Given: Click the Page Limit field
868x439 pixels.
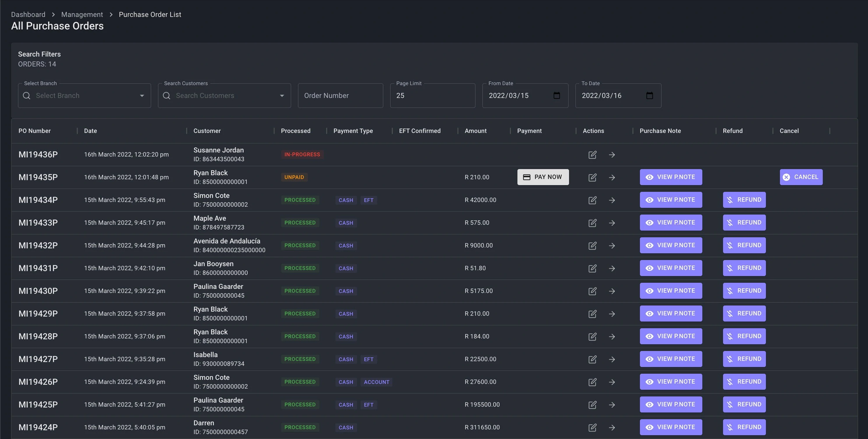Looking at the screenshot, I should 432,96.
